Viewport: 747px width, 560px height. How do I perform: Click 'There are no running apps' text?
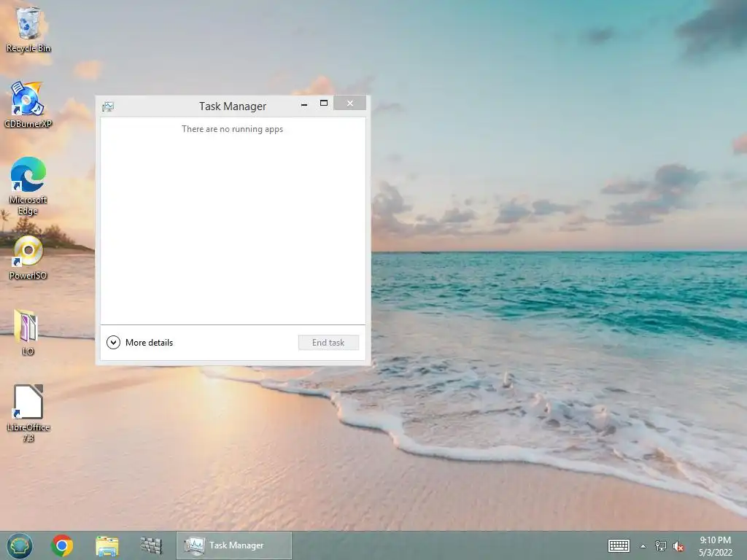coord(233,129)
